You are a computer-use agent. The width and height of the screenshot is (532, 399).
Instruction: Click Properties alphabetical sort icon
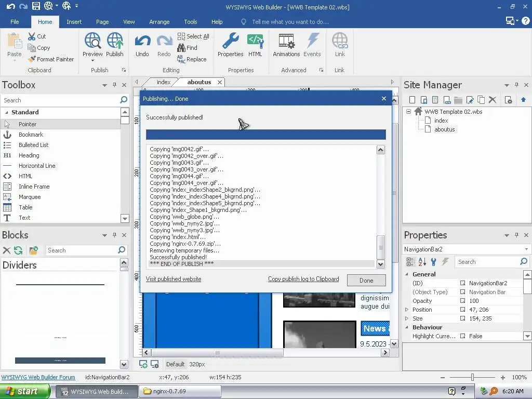tap(422, 262)
